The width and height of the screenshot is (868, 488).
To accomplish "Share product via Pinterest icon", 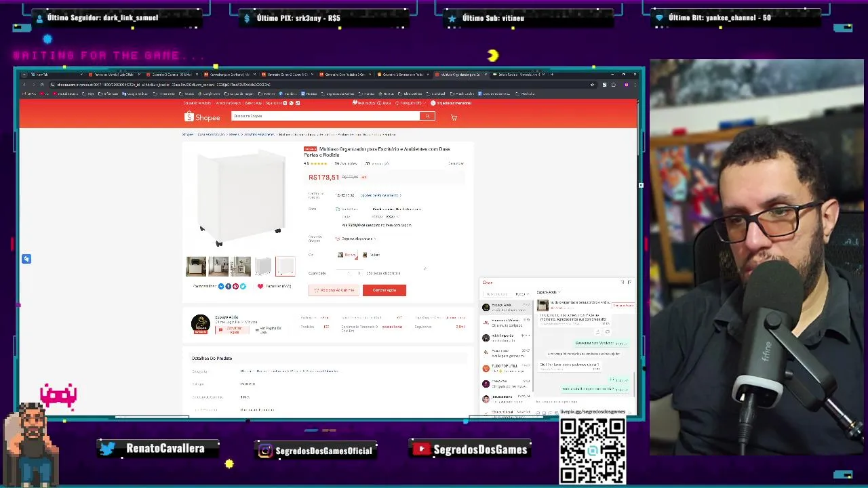I will pyautogui.click(x=235, y=286).
